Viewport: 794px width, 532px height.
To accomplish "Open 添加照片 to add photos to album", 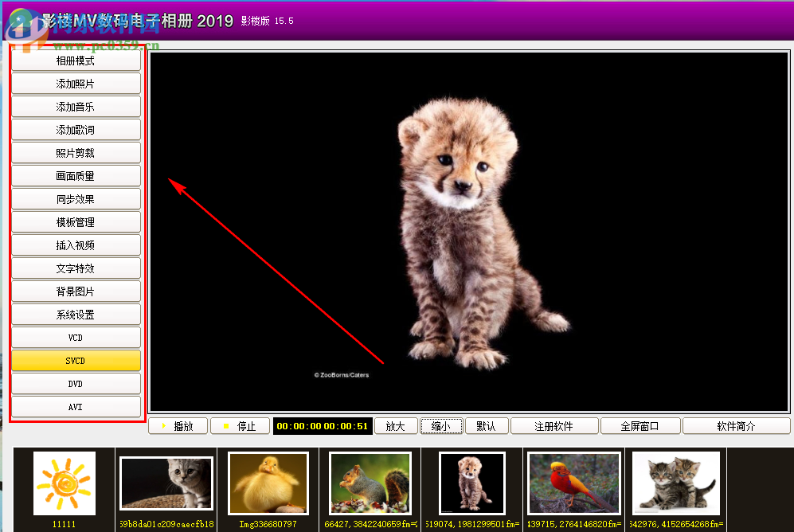I will point(76,83).
